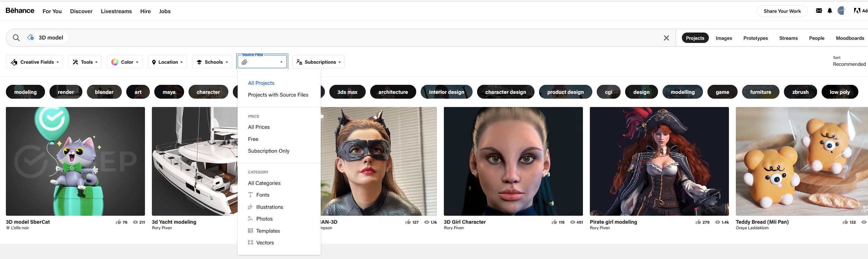The width and height of the screenshot is (868, 259).
Task: Open the notifications bell icon
Action: pos(830,11)
